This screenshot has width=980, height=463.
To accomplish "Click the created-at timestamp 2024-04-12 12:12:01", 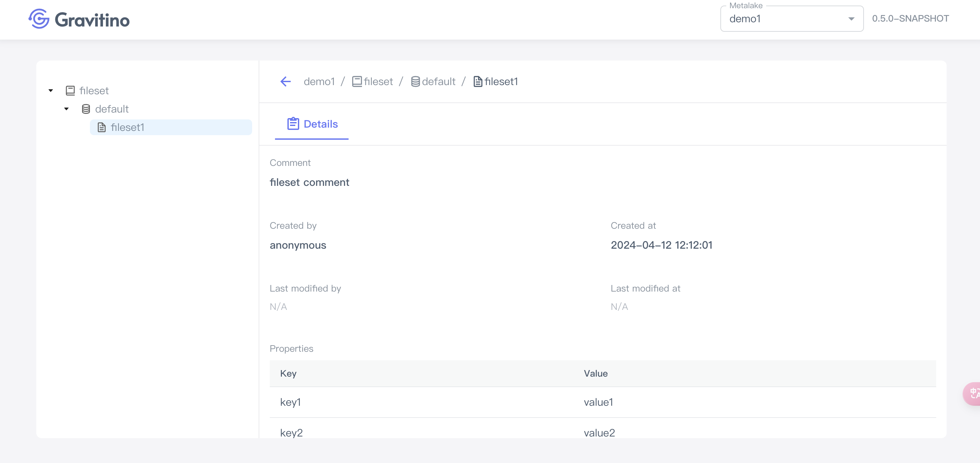I will point(662,245).
